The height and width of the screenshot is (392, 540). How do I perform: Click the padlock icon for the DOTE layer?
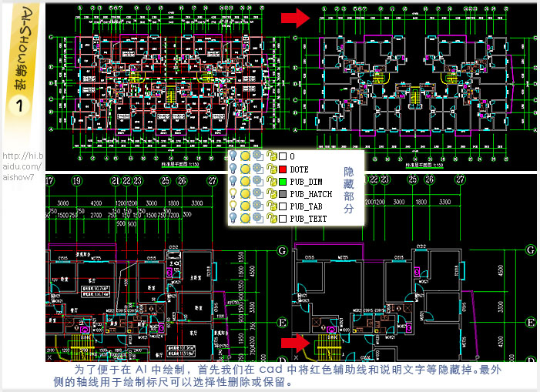click(272, 169)
